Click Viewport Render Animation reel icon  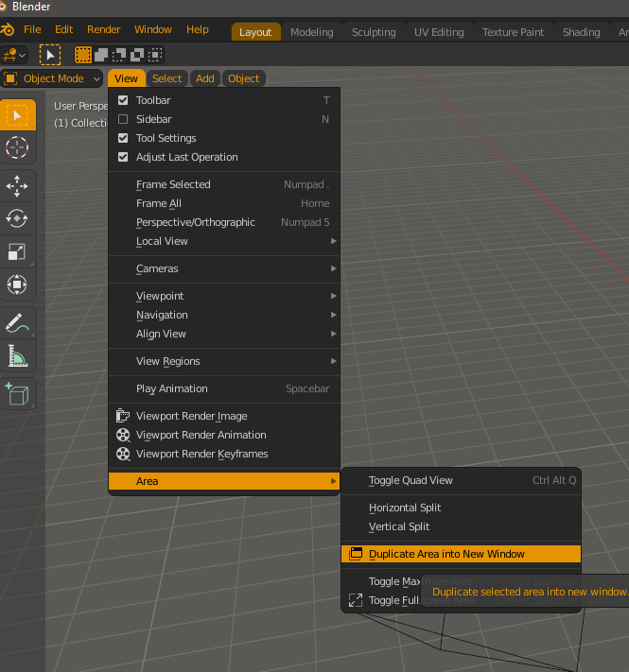(x=123, y=435)
